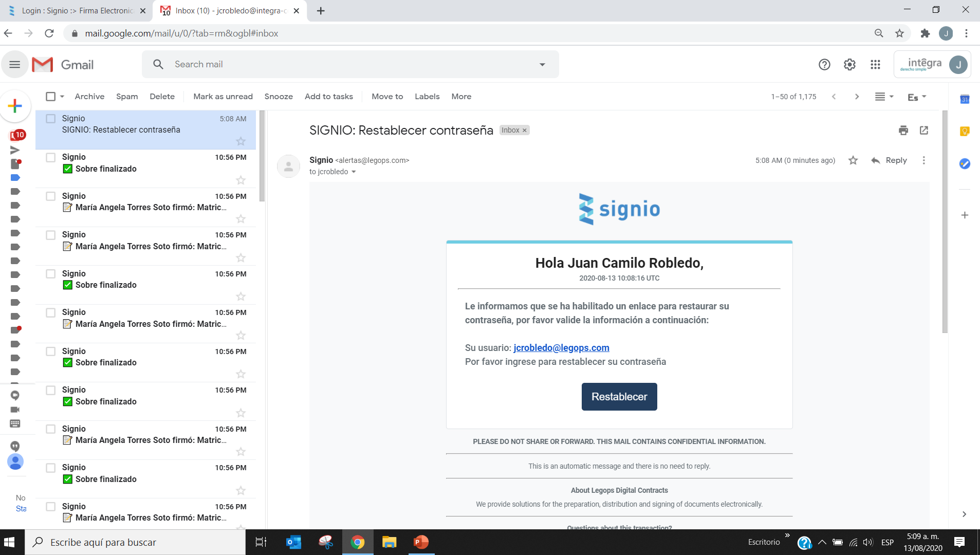The width and height of the screenshot is (980, 555).
Task: Show recipient details arrow next to jcrobledo
Action: point(354,172)
